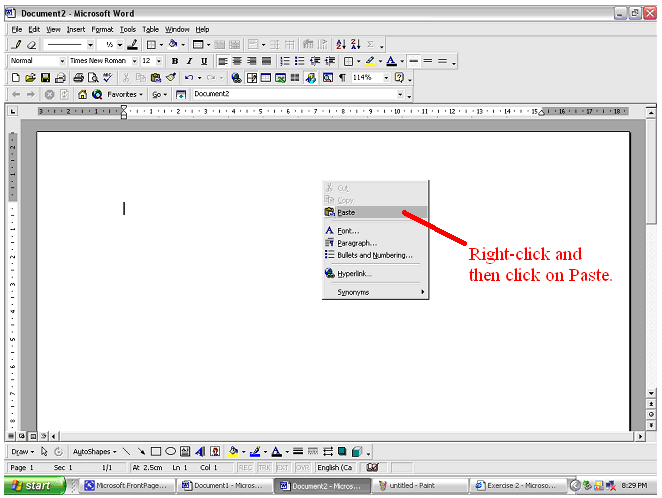Viewport: 662px width, 498px height.
Task: Click the Highlight color marker button
Action: point(370,61)
